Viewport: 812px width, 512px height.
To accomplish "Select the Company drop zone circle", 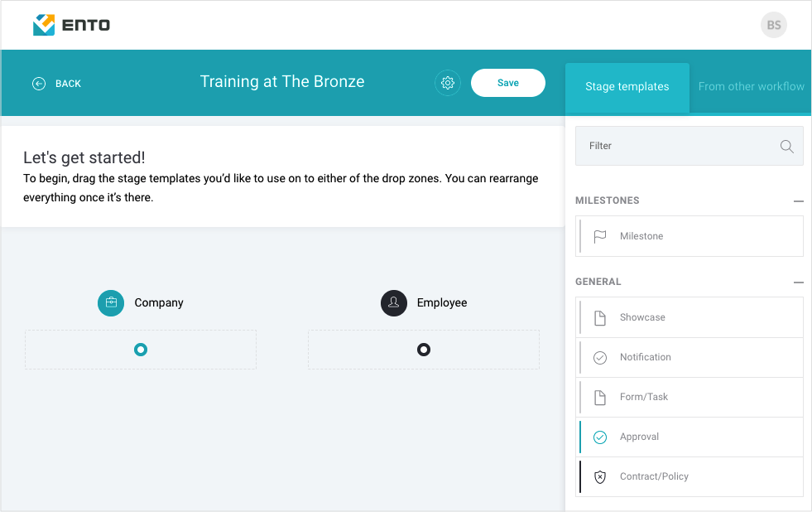I will pos(141,350).
